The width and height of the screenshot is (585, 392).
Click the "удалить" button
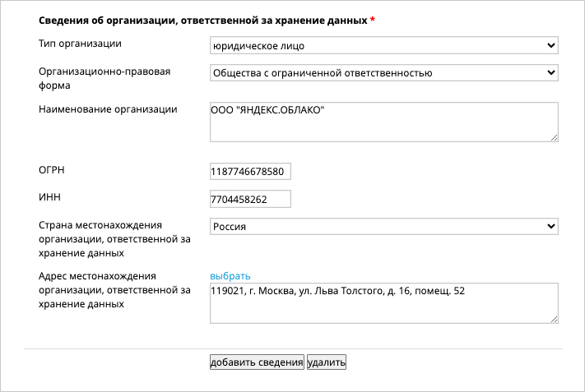(327, 362)
